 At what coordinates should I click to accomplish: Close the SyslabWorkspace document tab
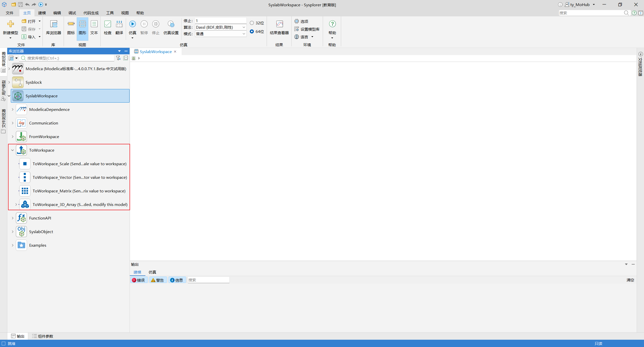[x=175, y=52]
